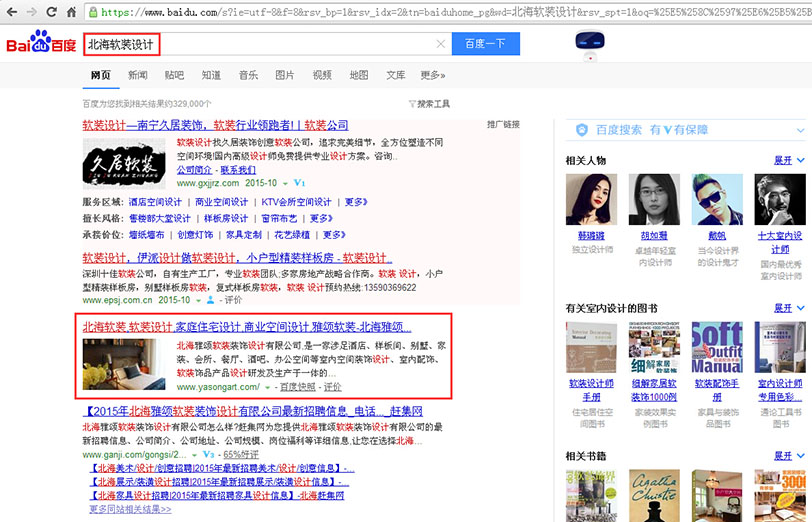This screenshot has height=522, width=812.
Task: Switch to 文库 tab
Action: pyautogui.click(x=396, y=75)
